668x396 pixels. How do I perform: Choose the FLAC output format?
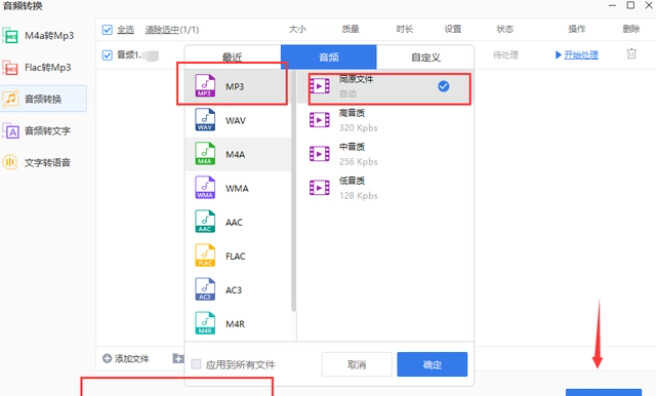tap(238, 256)
